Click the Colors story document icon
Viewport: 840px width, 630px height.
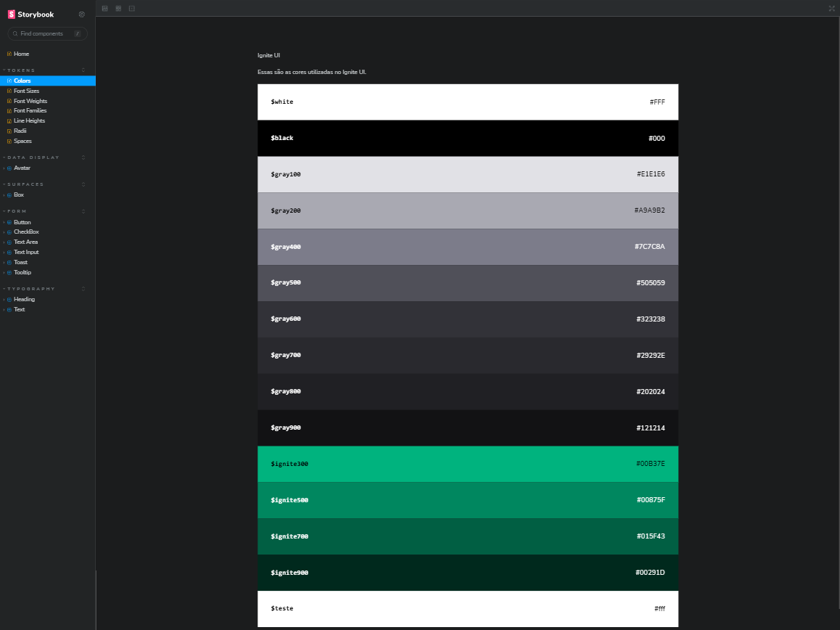[9, 81]
